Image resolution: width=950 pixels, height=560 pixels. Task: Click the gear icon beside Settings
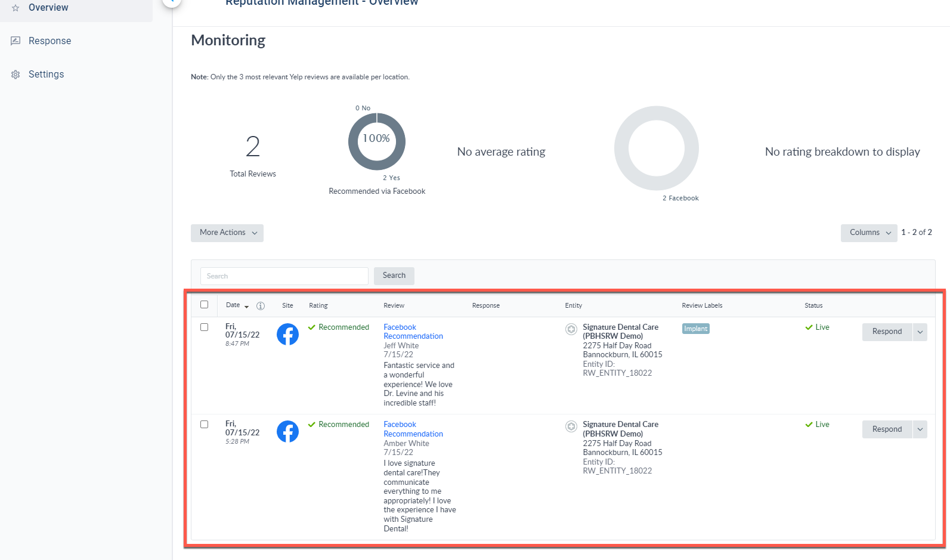coord(16,75)
